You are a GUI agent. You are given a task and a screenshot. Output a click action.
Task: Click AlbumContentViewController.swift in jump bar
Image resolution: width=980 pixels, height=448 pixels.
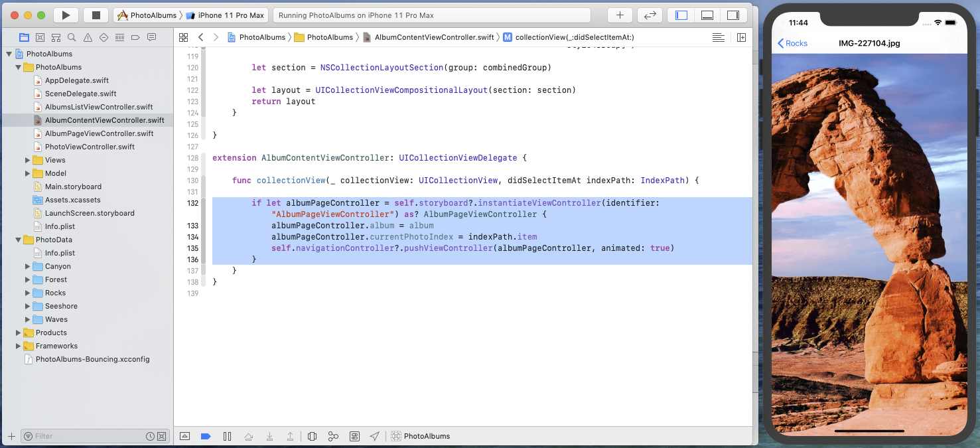(428, 37)
